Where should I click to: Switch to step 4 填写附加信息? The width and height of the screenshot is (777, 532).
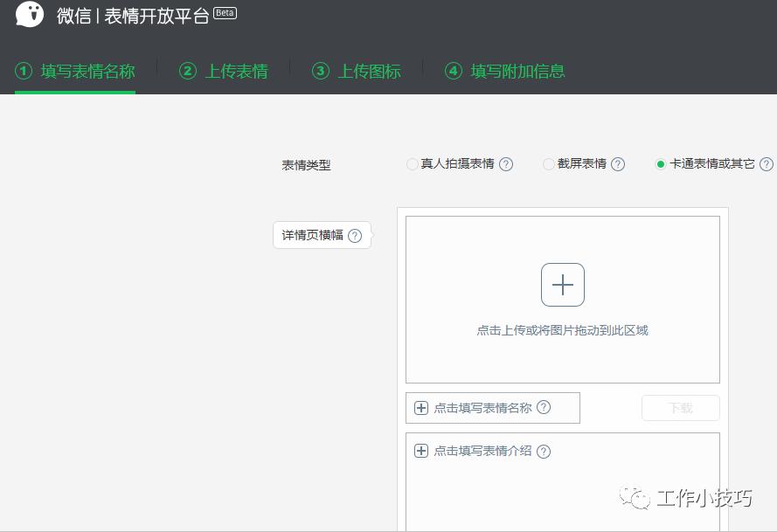pyautogui.click(x=504, y=71)
